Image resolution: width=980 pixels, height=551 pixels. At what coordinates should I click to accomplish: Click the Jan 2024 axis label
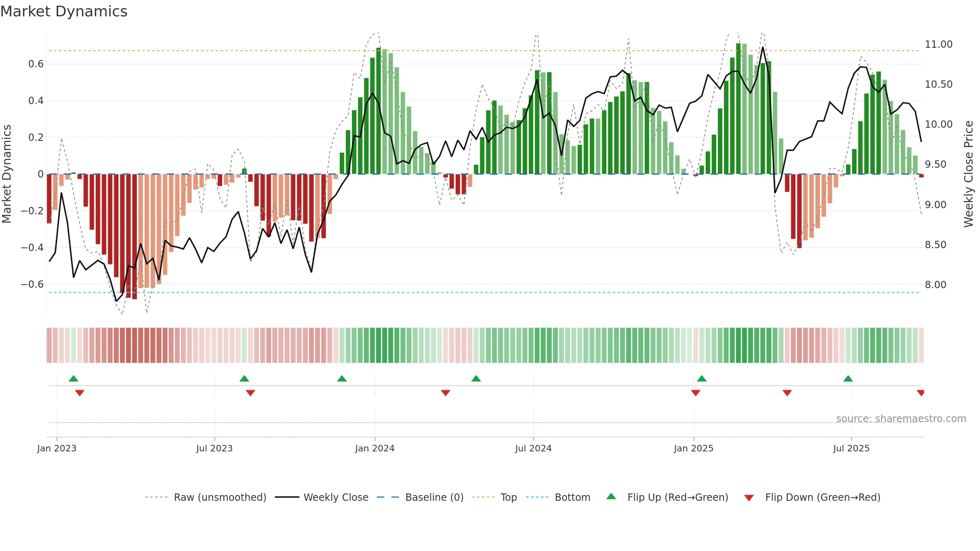click(375, 448)
